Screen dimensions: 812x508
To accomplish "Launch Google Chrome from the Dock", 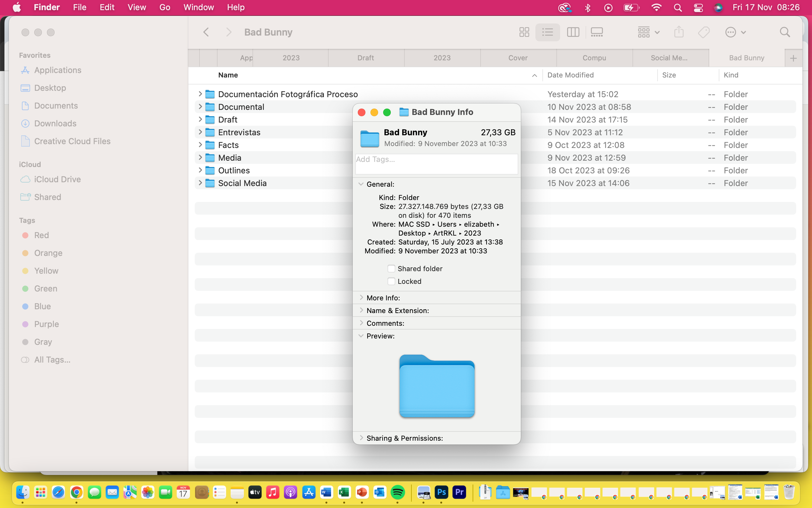I will coord(76,492).
